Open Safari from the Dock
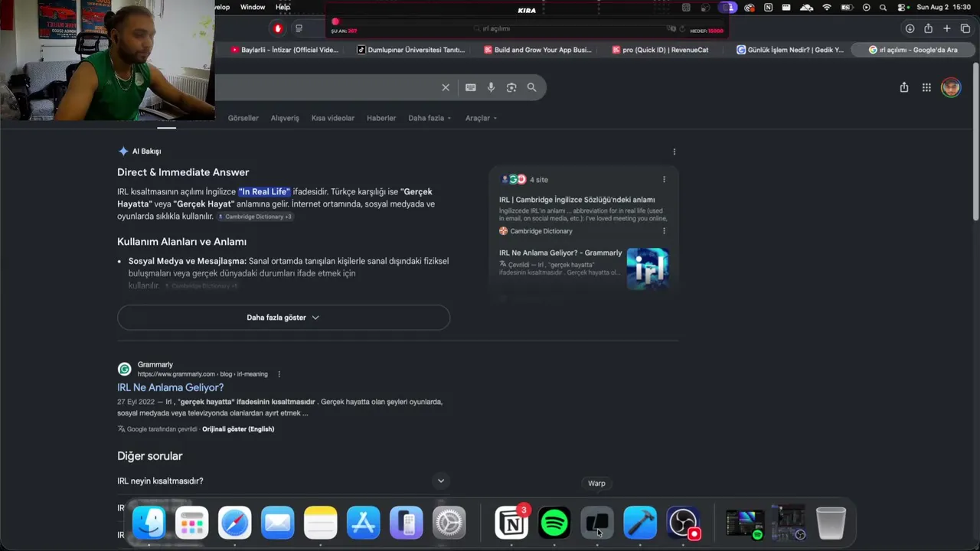The height and width of the screenshot is (551, 980). pyautogui.click(x=234, y=523)
